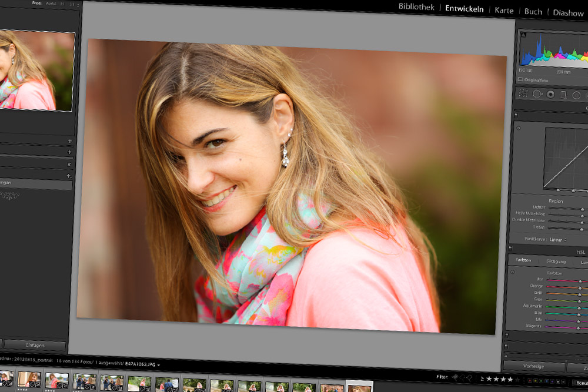Screen dimensions: 588x392
Task: Toggle the Originalfoto before/after view
Action: (535, 80)
